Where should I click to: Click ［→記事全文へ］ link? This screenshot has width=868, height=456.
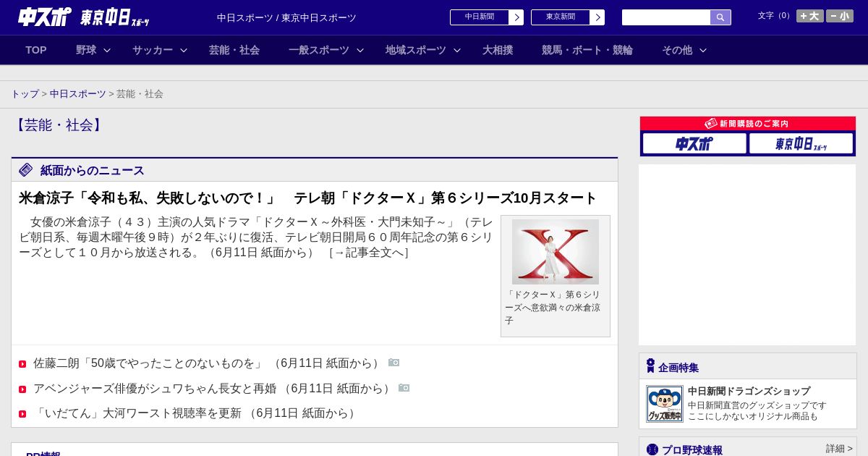[369, 253]
